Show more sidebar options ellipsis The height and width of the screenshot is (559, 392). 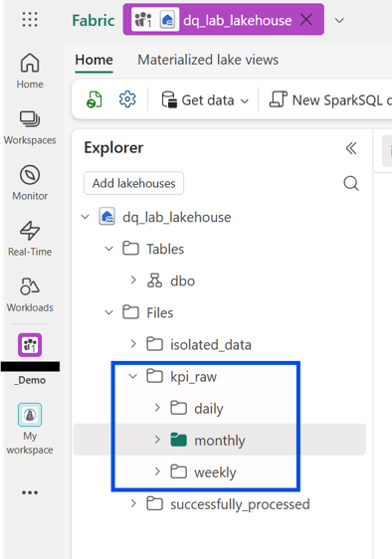click(30, 492)
